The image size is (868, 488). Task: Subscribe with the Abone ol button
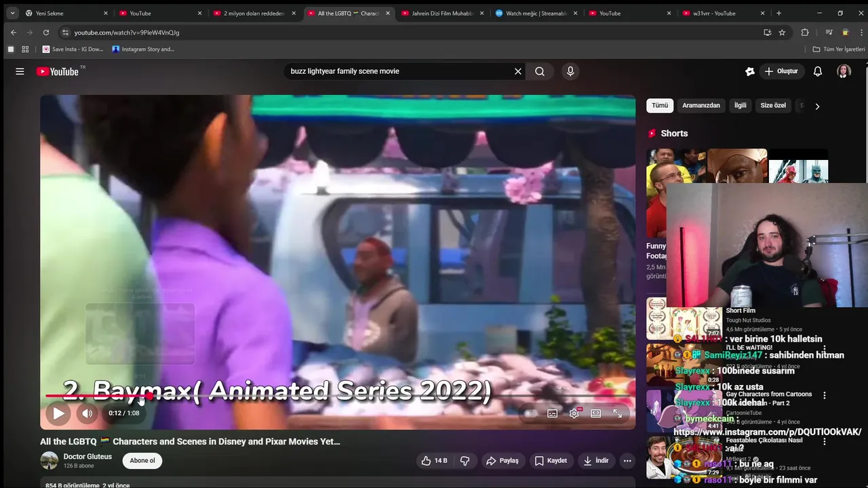tap(142, 461)
